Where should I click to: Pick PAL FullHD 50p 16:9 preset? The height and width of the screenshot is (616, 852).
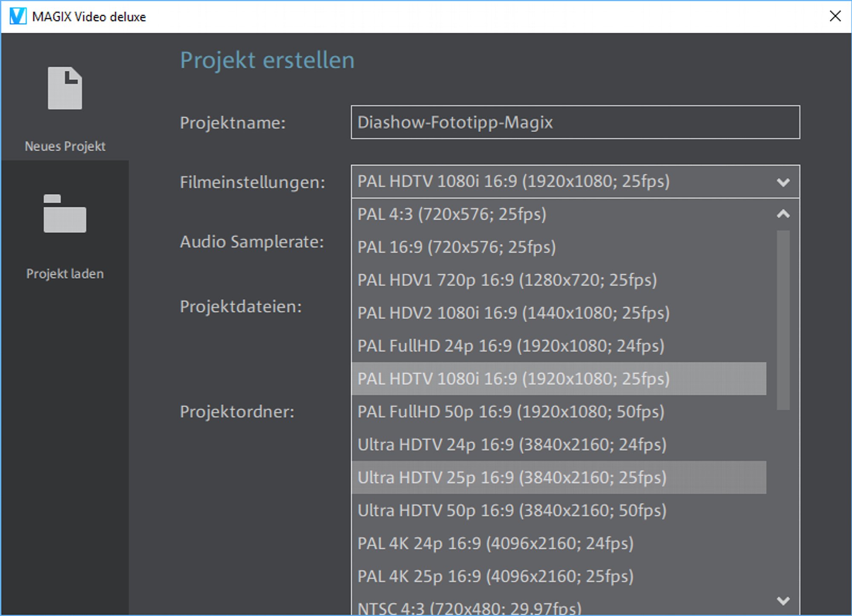511,412
